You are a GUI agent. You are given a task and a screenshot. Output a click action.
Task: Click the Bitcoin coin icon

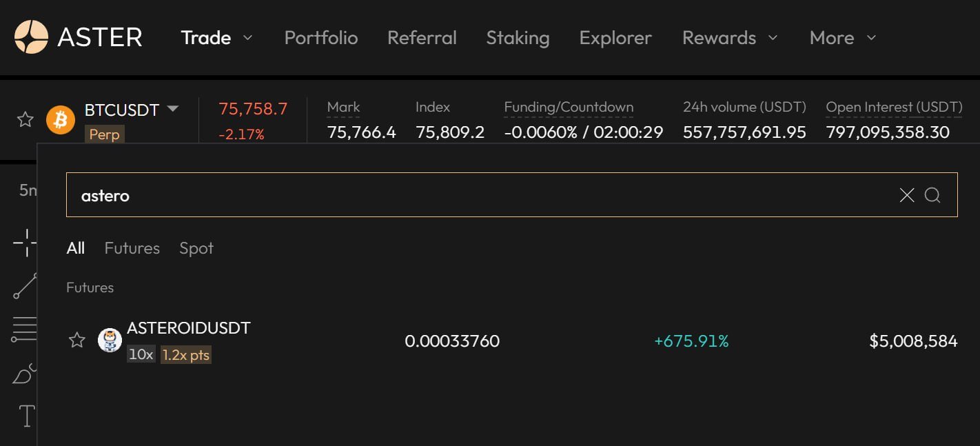pos(61,120)
